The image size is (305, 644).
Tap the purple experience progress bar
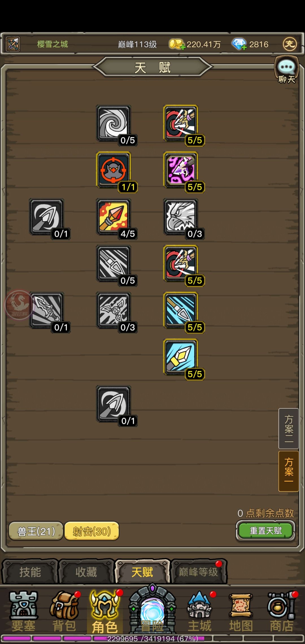[x=152, y=639]
